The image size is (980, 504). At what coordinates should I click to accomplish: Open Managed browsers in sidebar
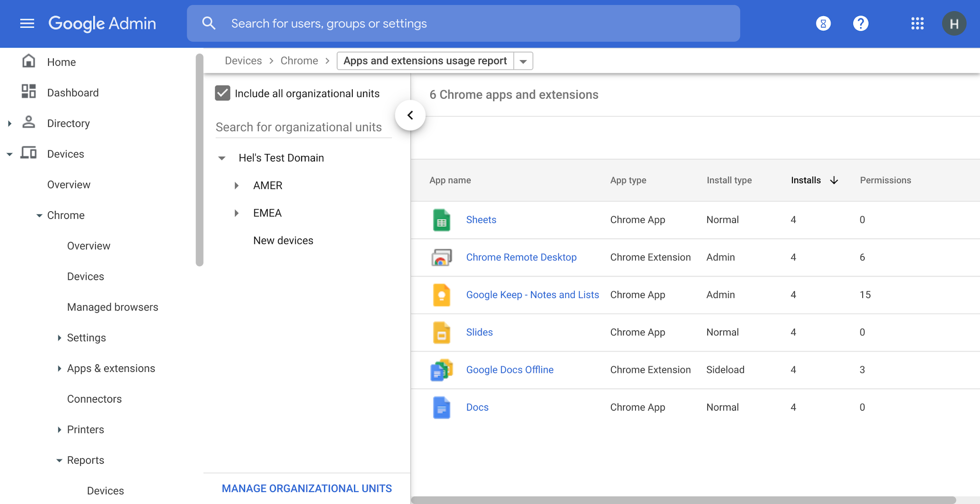point(112,307)
